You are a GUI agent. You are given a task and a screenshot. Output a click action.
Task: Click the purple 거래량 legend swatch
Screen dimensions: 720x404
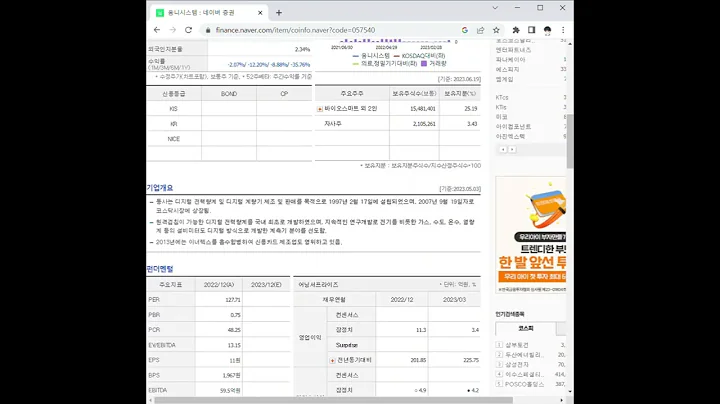[x=424, y=64]
